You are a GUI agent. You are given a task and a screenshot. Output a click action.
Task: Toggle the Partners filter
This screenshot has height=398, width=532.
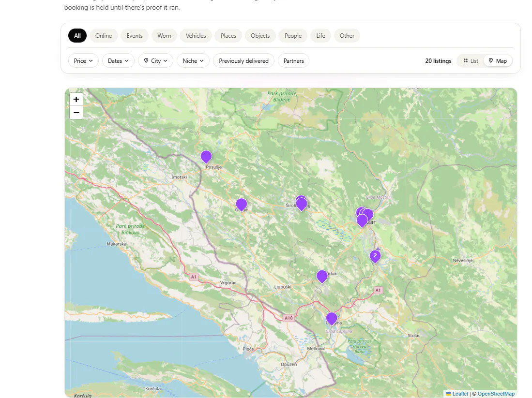coord(293,60)
